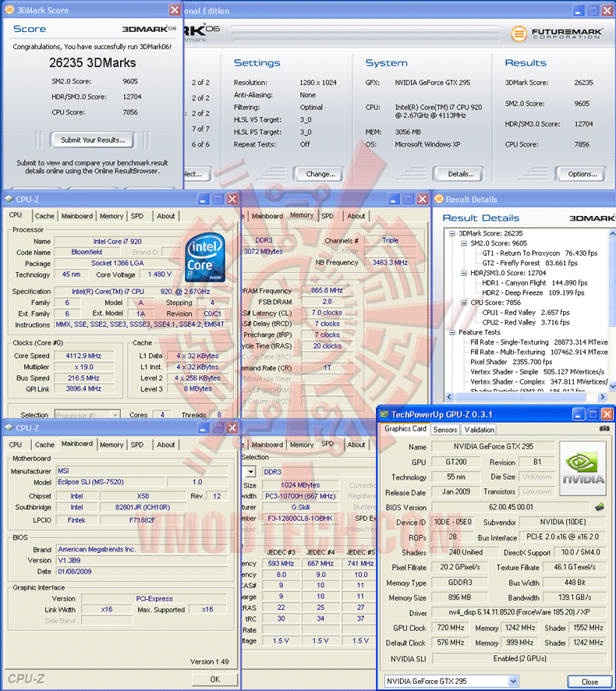Open CPU tab in the CPU-Z Mainboard window

(x=16, y=445)
